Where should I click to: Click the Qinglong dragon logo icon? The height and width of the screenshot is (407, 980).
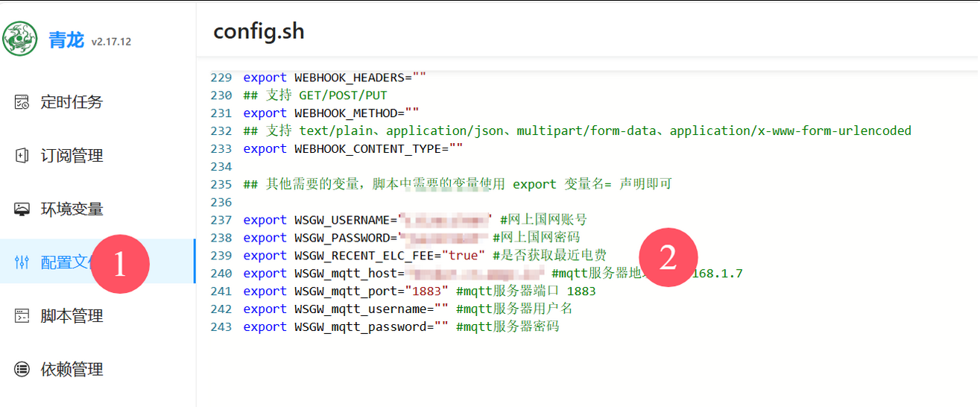(19, 40)
